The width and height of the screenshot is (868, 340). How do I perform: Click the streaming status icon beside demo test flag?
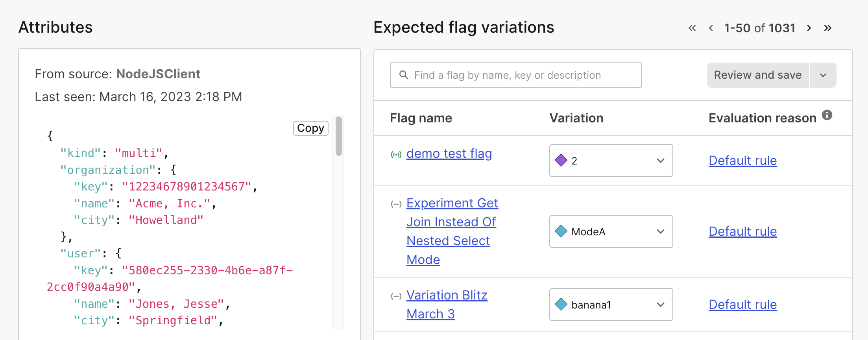point(397,154)
